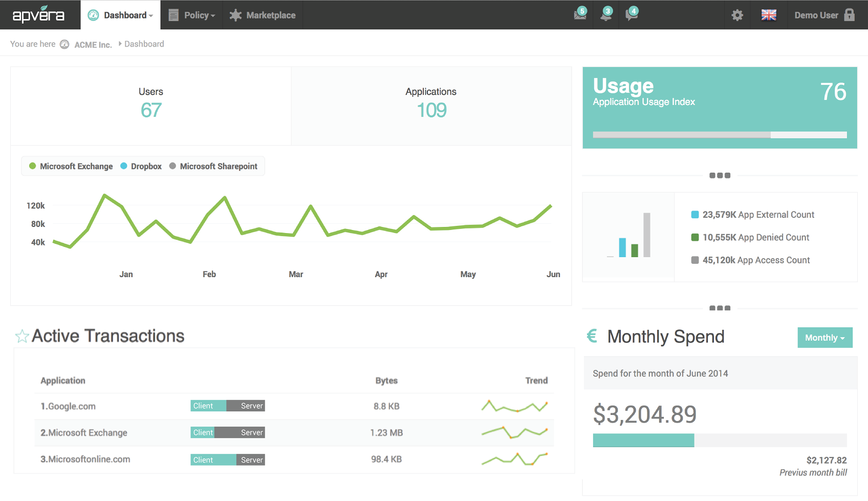This screenshot has height=501, width=868.
Task: Open the 3.Microsoftonline.com transaction row
Action: click(294, 460)
